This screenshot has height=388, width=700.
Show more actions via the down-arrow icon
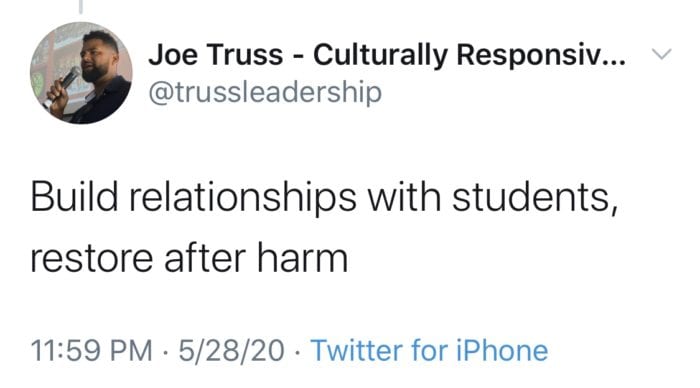662,54
